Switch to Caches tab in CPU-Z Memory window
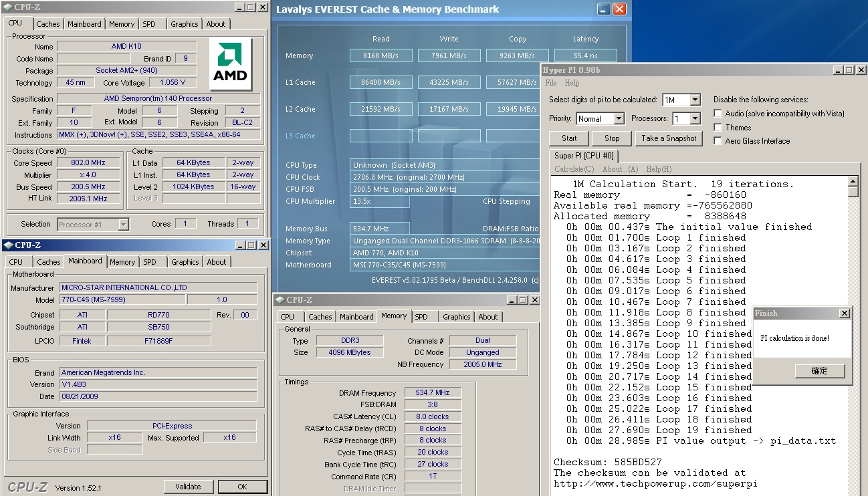Image resolution: width=868 pixels, height=496 pixels. [320, 317]
